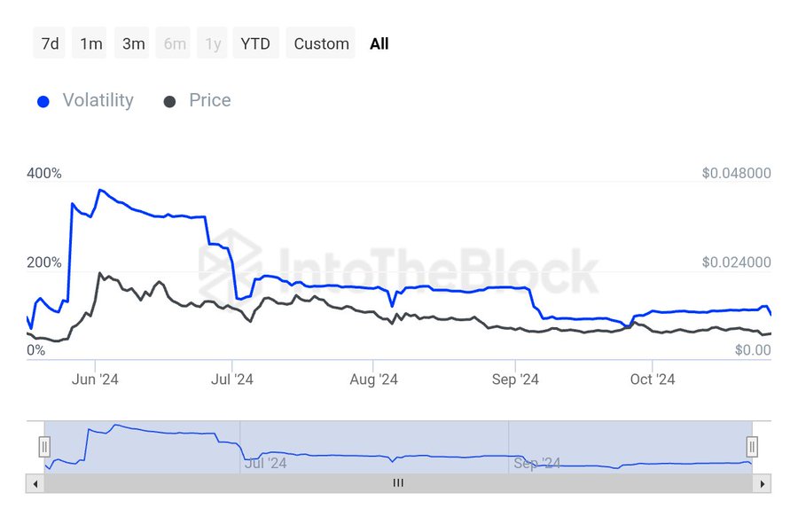Click the Sep '24 navigator label
798x532 pixels.
click(537, 463)
